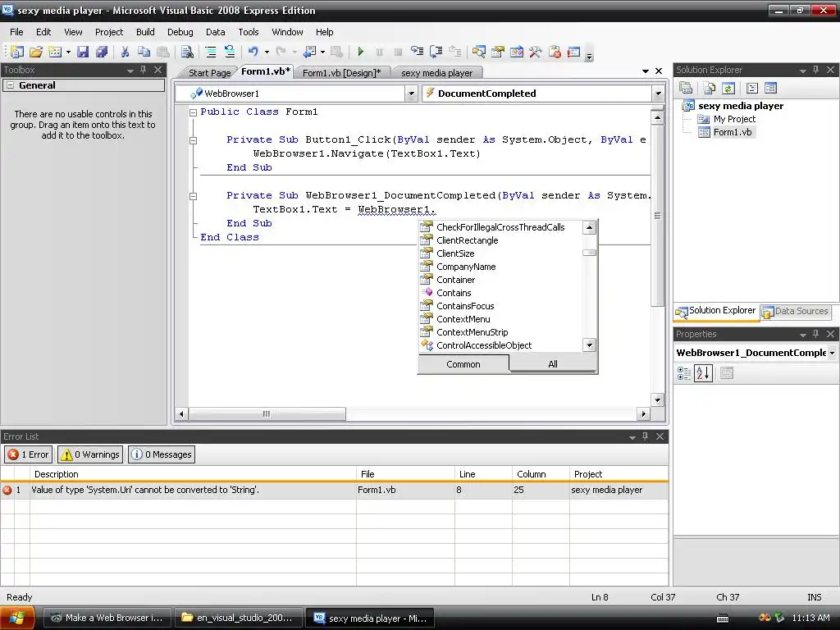
Task: Switch IntelliSense list to Common
Action: [463, 364]
